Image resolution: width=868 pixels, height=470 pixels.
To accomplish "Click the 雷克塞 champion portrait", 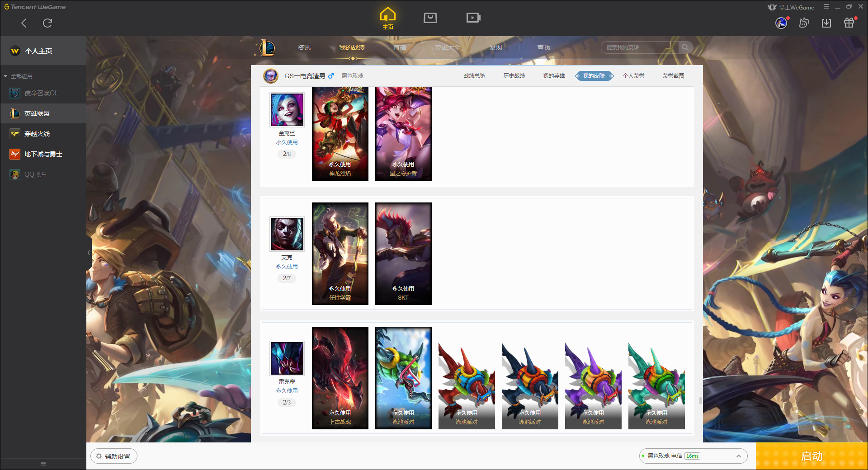I will click(x=287, y=358).
